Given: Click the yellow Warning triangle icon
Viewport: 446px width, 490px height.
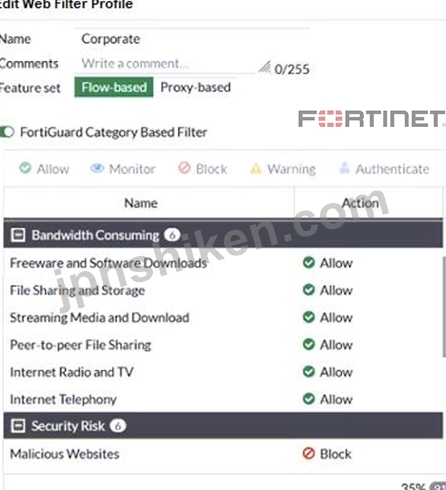Looking at the screenshot, I should pyautogui.click(x=255, y=169).
